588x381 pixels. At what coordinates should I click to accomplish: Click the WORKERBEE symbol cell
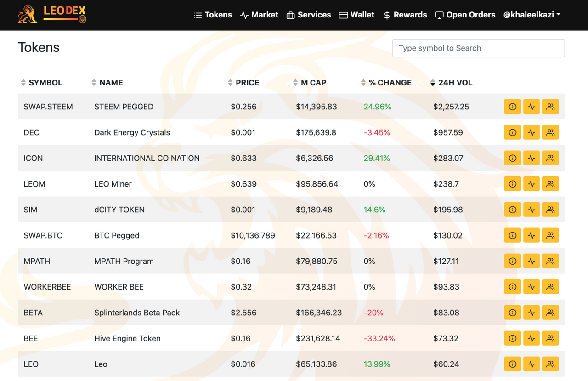(47, 287)
